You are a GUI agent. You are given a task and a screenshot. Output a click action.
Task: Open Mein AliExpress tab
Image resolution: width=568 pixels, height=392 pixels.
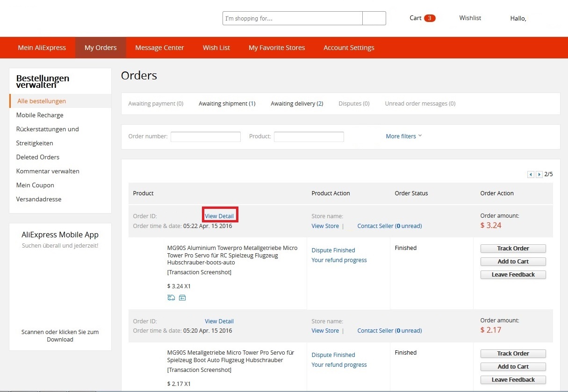click(42, 48)
